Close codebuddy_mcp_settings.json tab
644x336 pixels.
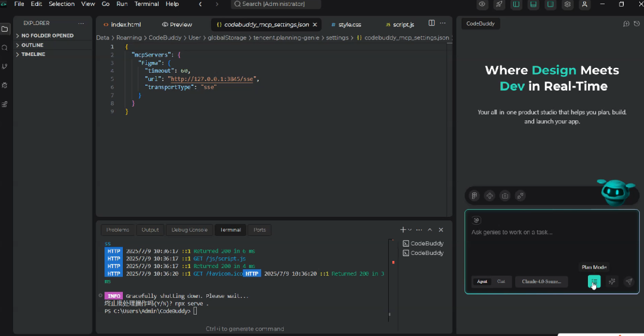pyautogui.click(x=315, y=24)
